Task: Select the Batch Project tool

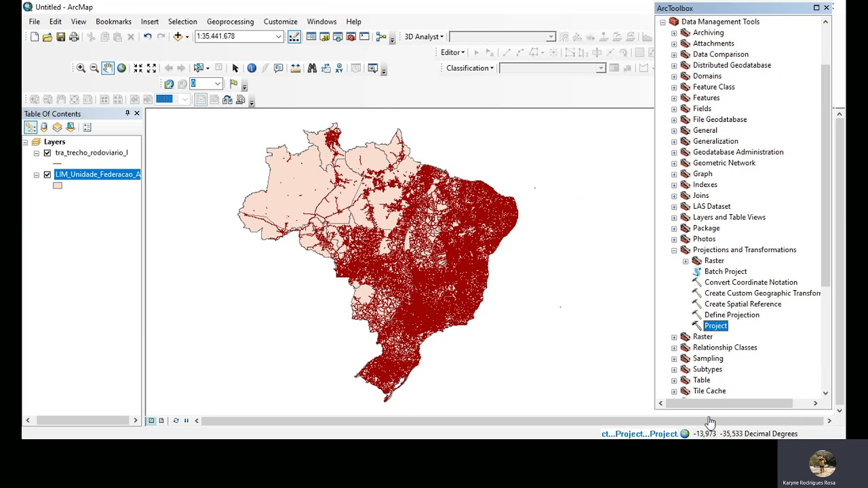Action: (x=726, y=272)
